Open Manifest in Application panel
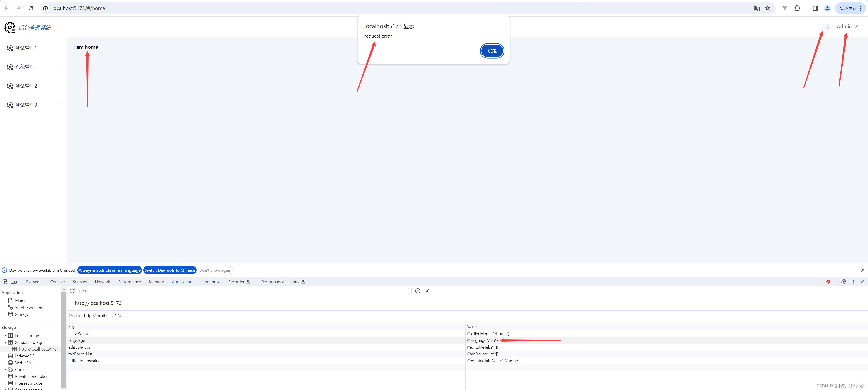 23,300
